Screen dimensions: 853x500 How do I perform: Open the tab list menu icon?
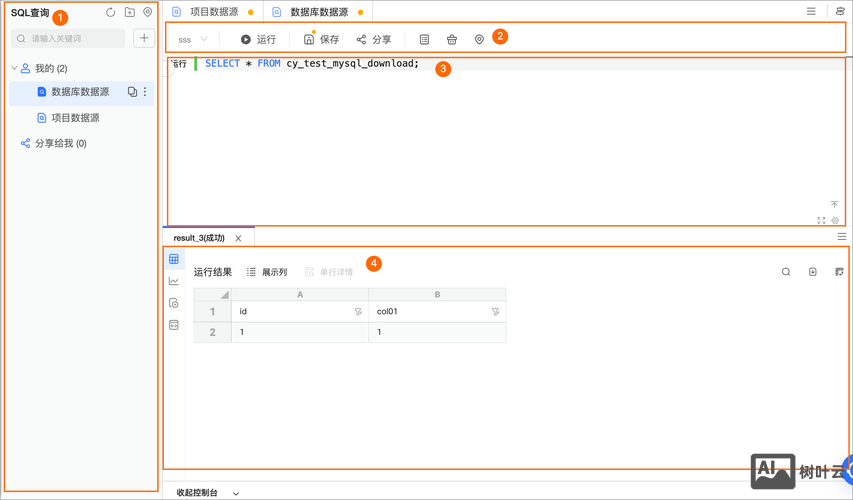point(811,11)
